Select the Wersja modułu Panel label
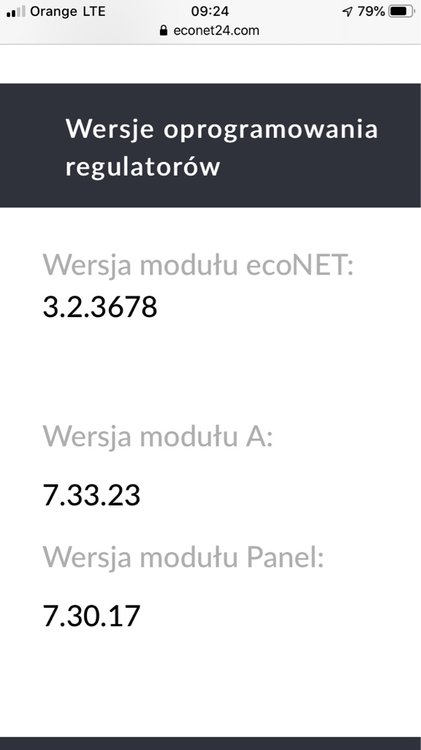Image resolution: width=421 pixels, height=750 pixels. (x=184, y=557)
